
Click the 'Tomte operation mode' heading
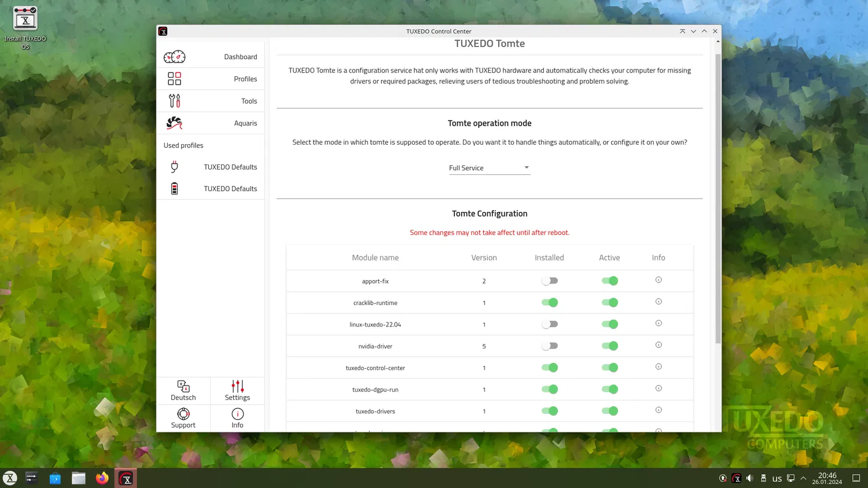[490, 123]
